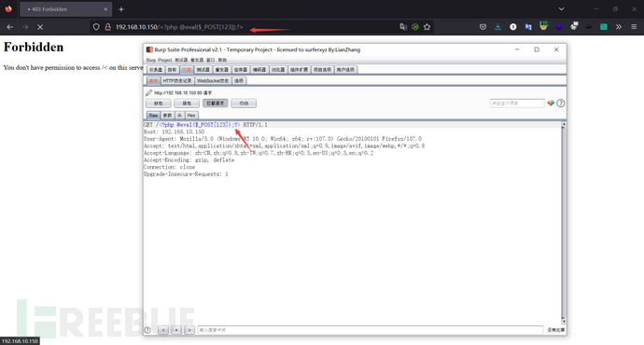644x345 pixels.
Task: Open the 重发器 menu in Burp menu bar
Action: coord(197,60)
